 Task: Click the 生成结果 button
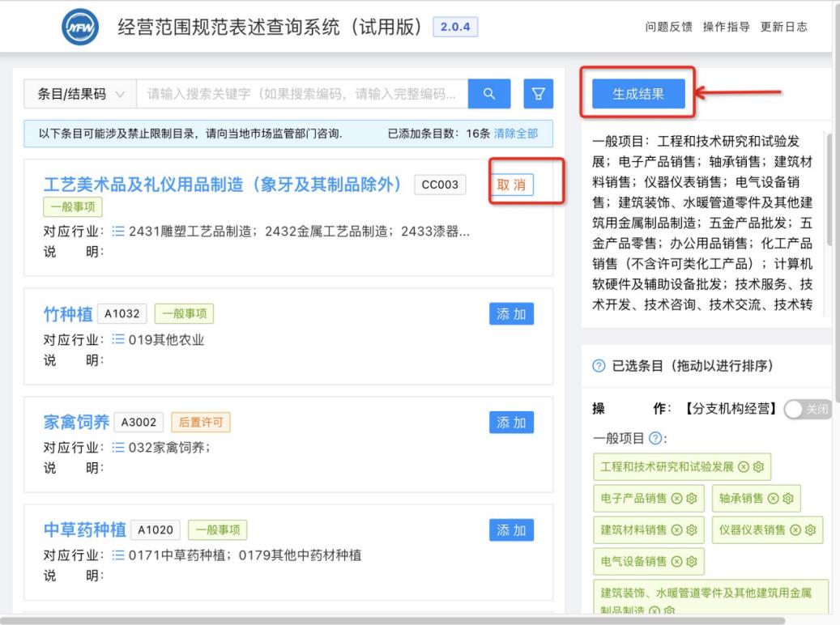click(637, 94)
